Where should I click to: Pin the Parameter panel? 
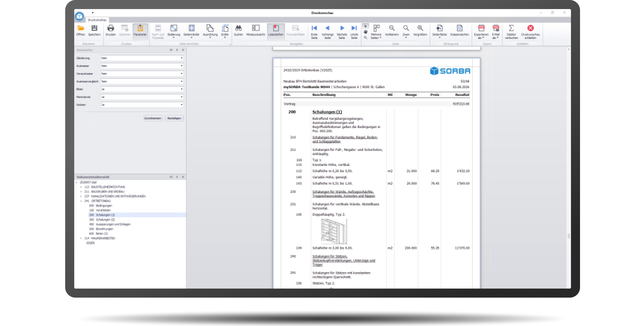click(x=177, y=50)
